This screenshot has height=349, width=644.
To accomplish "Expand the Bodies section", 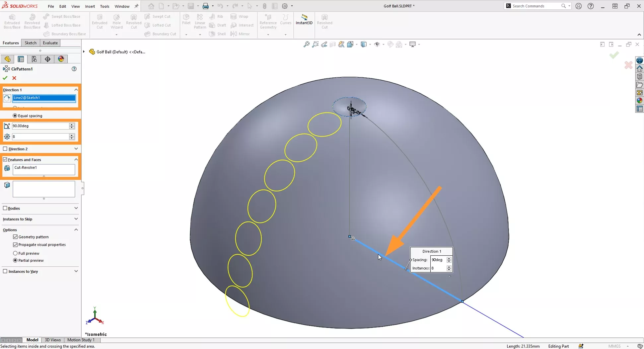I will coord(76,208).
